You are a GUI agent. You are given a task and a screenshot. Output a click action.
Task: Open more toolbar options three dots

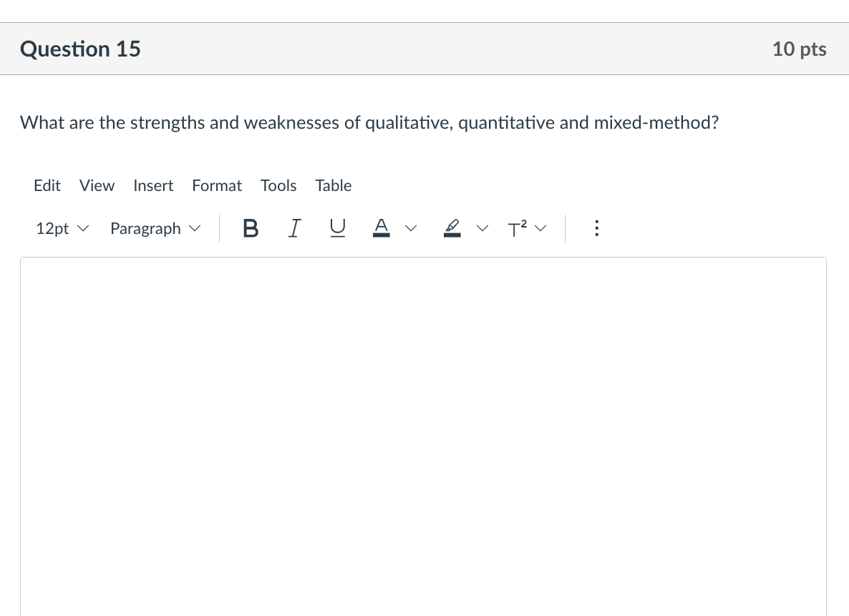(x=596, y=228)
